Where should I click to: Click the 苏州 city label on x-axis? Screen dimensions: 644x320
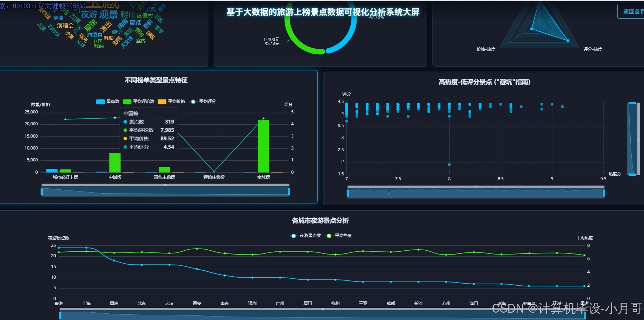point(446,304)
